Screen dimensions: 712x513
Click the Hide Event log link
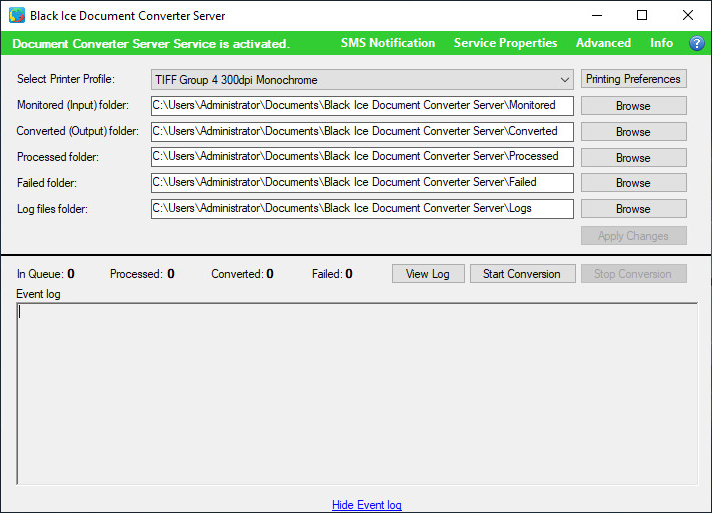click(x=367, y=505)
